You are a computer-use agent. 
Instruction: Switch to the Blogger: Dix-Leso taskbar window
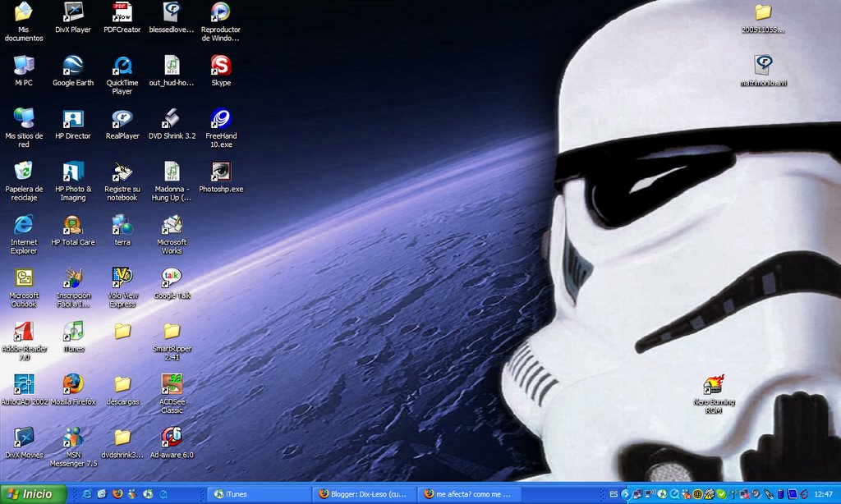tap(364, 494)
